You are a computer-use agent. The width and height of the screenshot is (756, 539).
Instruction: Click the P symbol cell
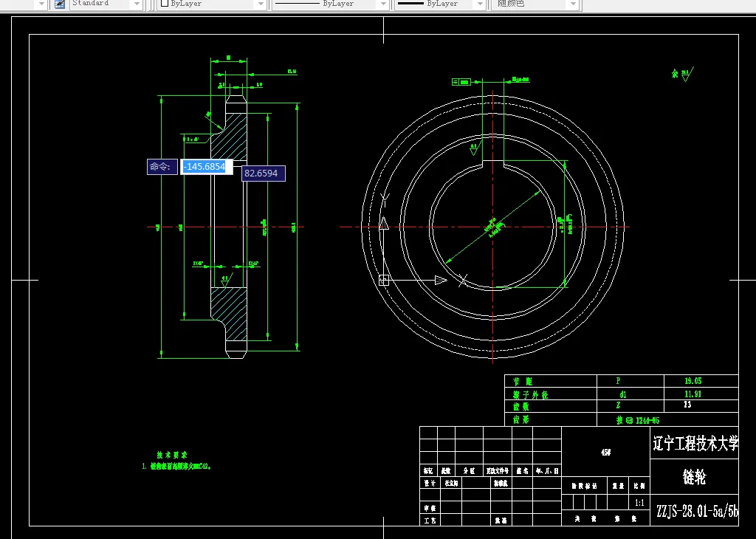tap(618, 381)
